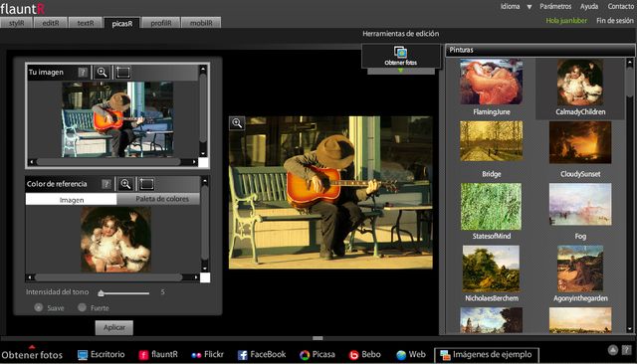Click Tu imagen vertical scrollbar down arrow
This screenshot has height=364, width=637.
pos(203,154)
